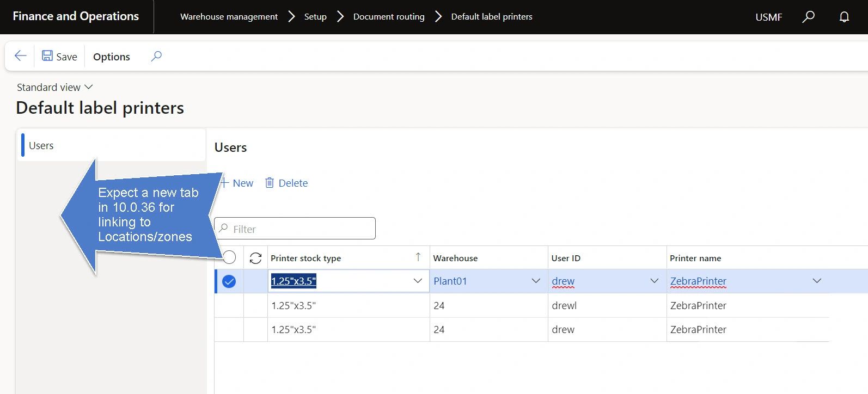Open the ZebraPrinter printer name dropdown
Viewport: 868px width, 394px height.
(x=817, y=281)
